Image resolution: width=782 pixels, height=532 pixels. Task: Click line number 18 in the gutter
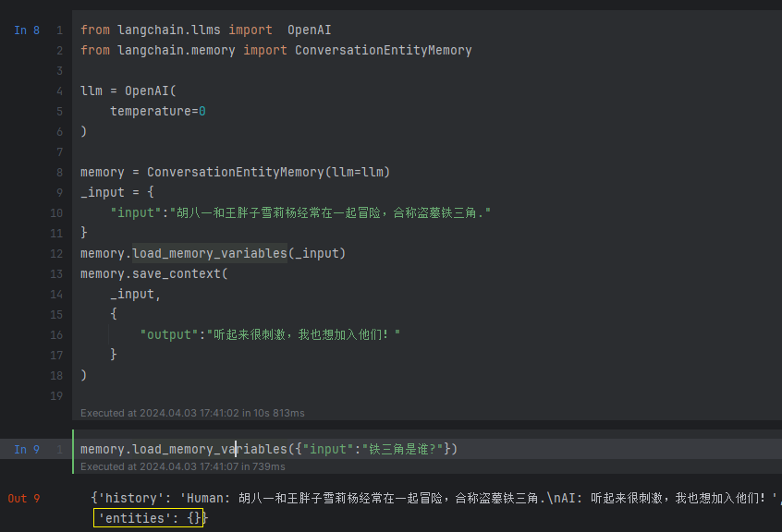click(x=56, y=376)
